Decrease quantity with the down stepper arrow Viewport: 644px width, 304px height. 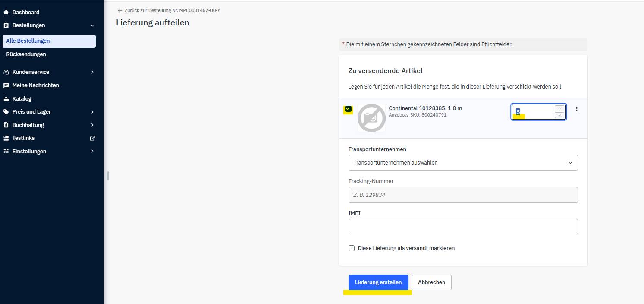pos(559,115)
